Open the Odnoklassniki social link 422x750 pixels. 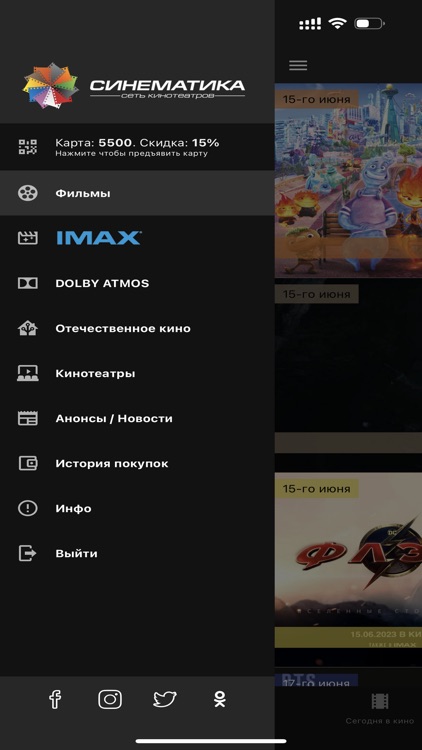pos(220,699)
